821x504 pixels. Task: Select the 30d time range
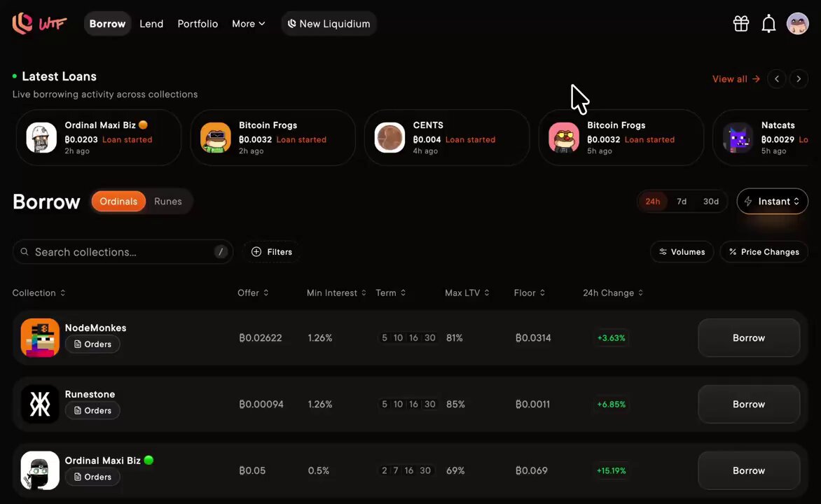pyautogui.click(x=710, y=202)
